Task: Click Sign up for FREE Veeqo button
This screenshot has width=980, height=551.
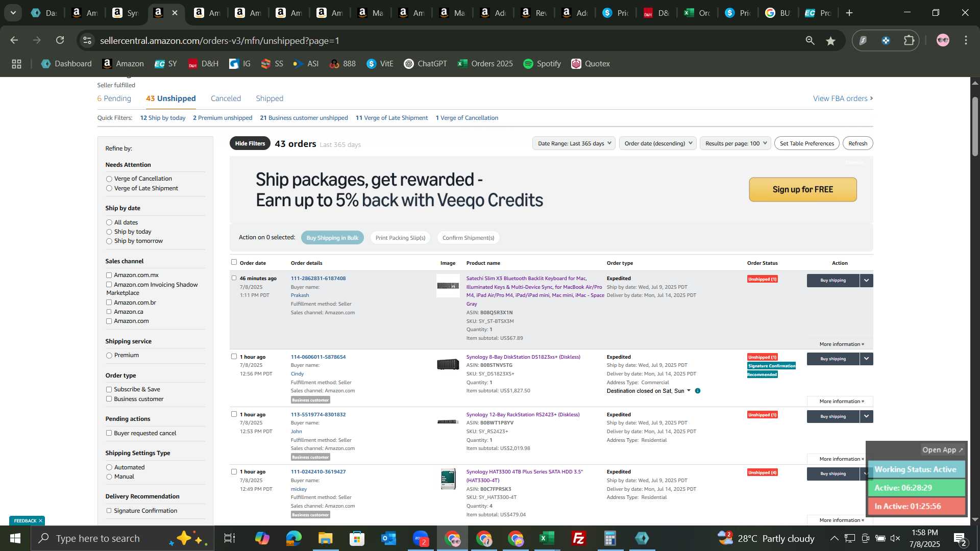Action: click(802, 190)
